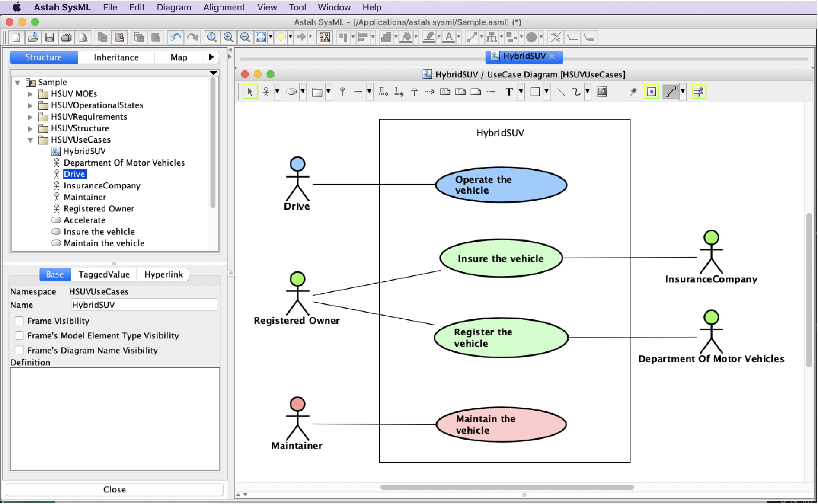Select the Package tool icon
This screenshot has width=818, height=504.
(x=317, y=92)
